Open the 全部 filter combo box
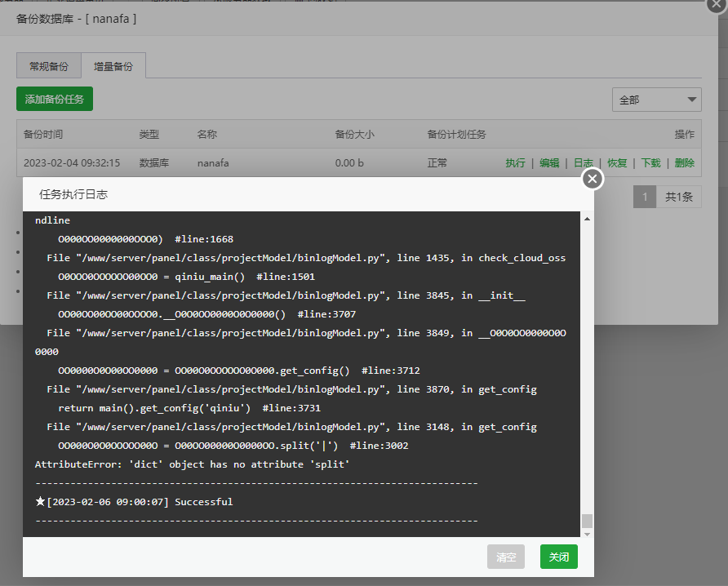The height and width of the screenshot is (586, 728). tap(657, 99)
